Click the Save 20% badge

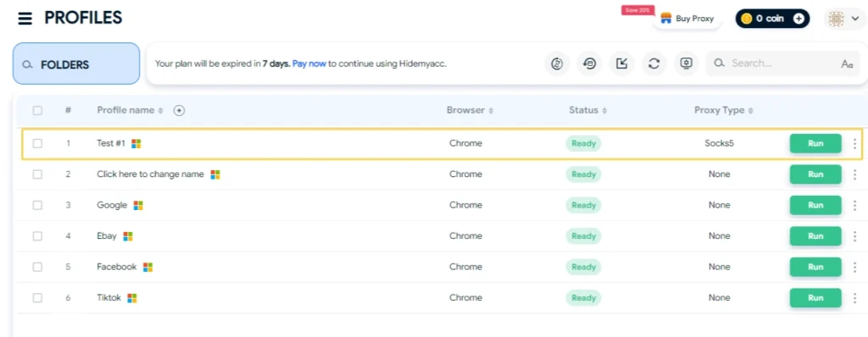[x=637, y=10]
